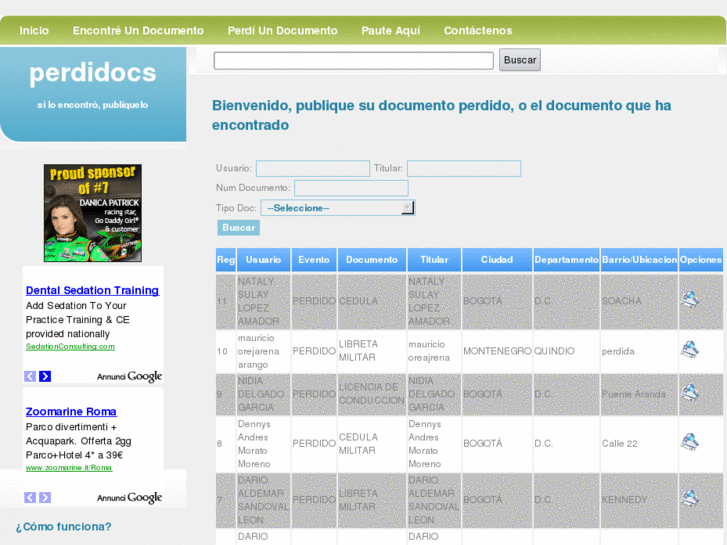Click the Titular column header
Viewport: 727px width, 545px height.
434,260
